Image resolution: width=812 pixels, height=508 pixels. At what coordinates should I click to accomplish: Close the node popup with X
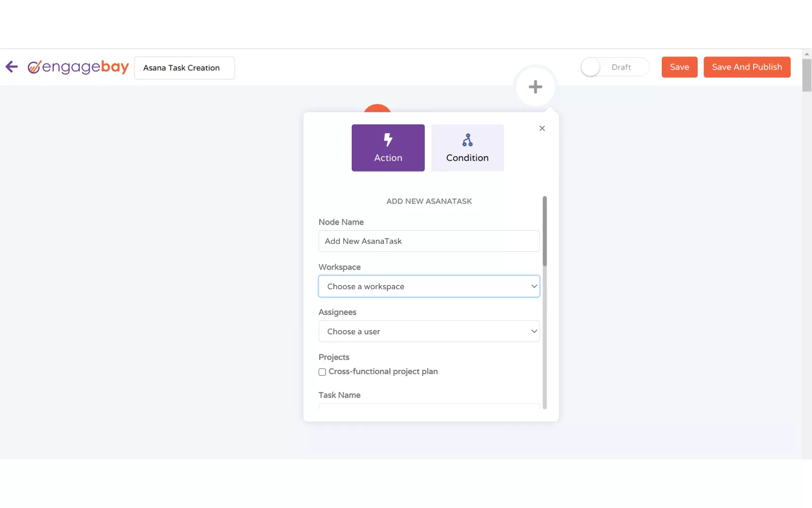point(542,129)
